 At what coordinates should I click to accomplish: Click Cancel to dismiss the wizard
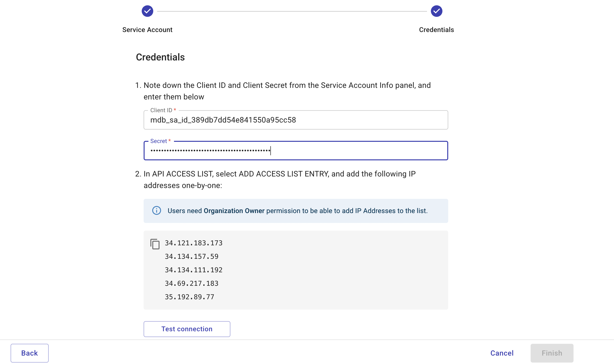(502, 353)
